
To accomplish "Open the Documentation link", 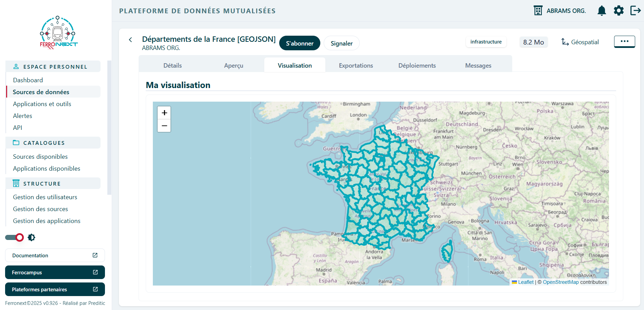I will pyautogui.click(x=55, y=255).
